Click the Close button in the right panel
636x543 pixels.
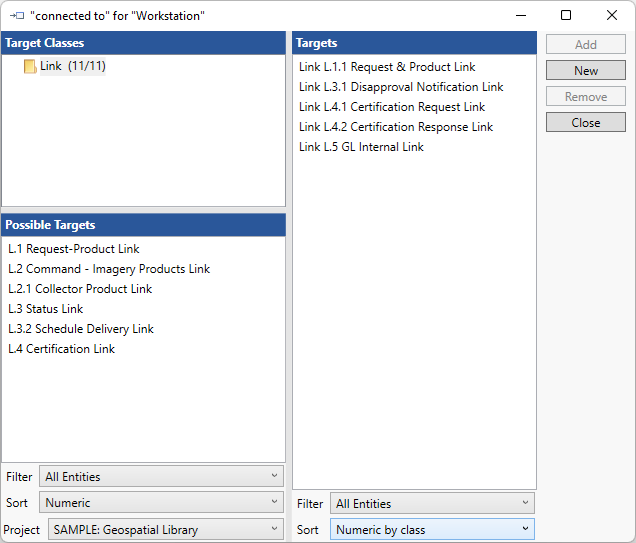585,123
